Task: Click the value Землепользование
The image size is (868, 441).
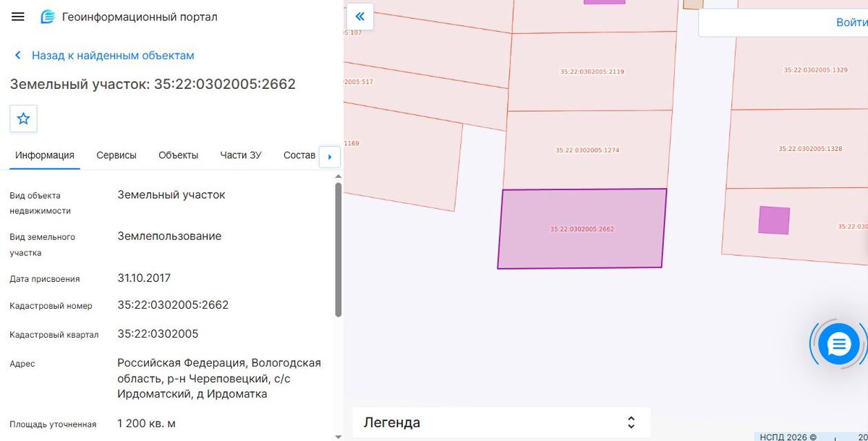Action: (x=169, y=236)
